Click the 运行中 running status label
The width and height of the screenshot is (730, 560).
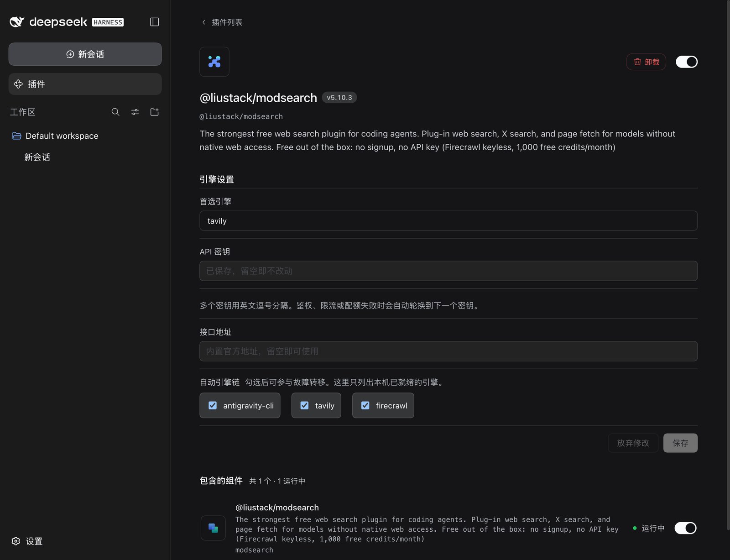pos(653,528)
